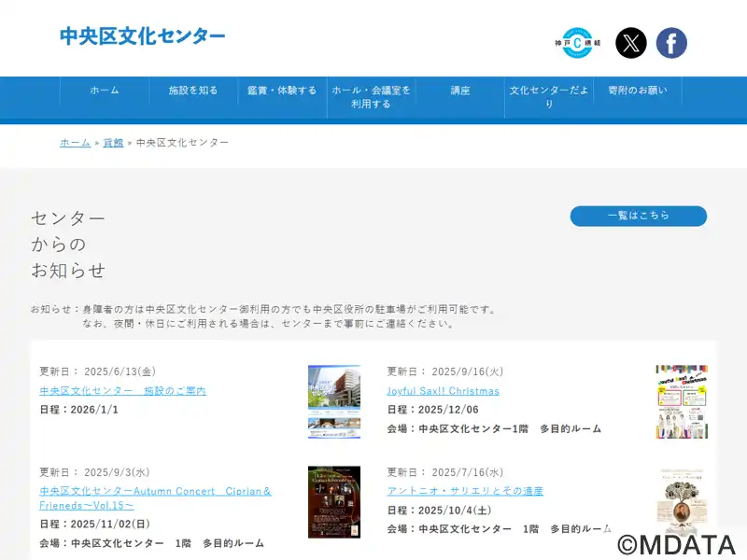Screen dimensions: 747x560
Task: Open the 寄附のお願い menu item
Action: tap(638, 91)
